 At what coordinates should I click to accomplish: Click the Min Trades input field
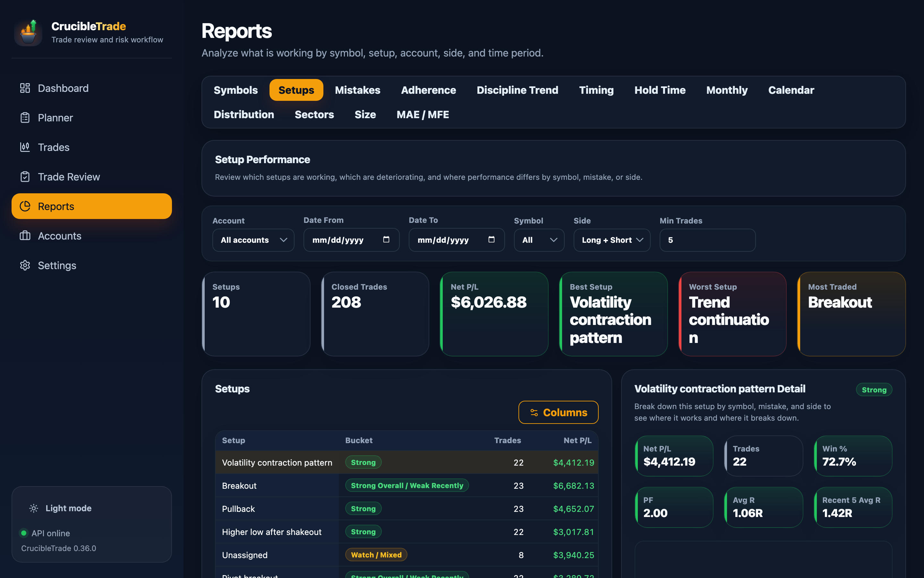tap(707, 240)
